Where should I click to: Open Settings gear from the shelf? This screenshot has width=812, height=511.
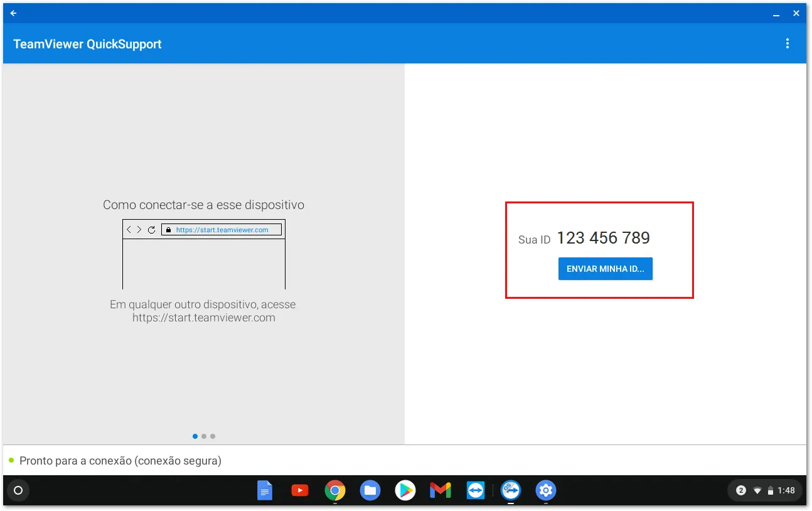pos(546,490)
